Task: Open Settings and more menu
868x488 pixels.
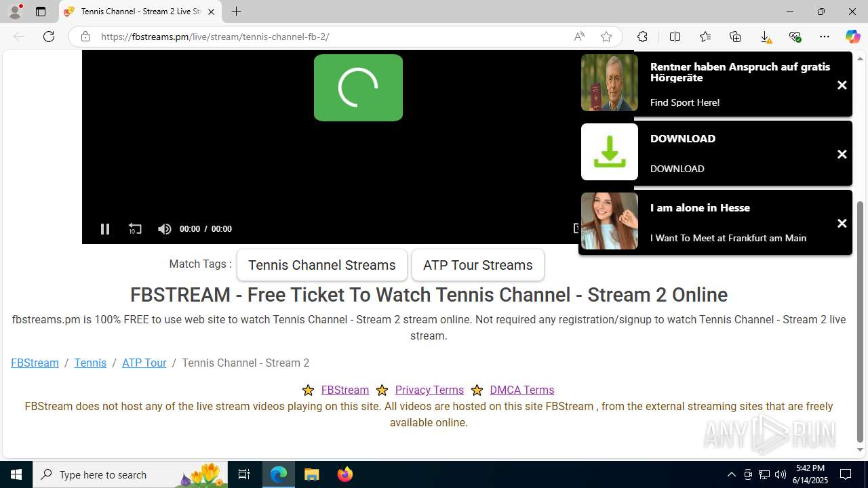Action: point(825,37)
